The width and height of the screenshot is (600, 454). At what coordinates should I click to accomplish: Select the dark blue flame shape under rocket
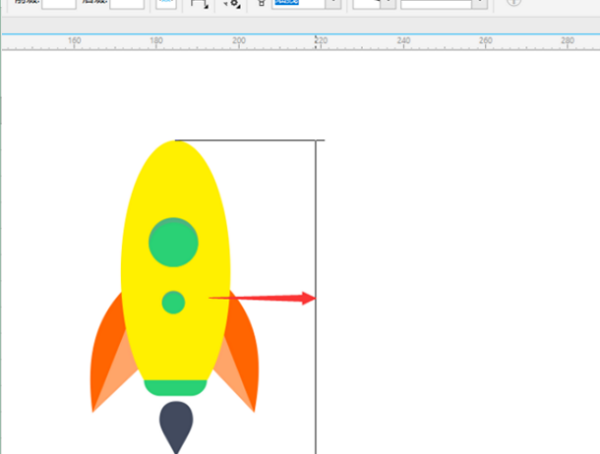177,426
